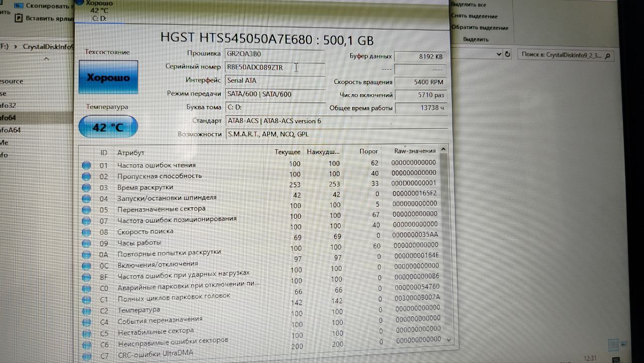Image resolution: width=644 pixels, height=363 pixels.
Task: Click status icon of attribute C6 Неисправимые ошибки секторов
Action: [86, 345]
